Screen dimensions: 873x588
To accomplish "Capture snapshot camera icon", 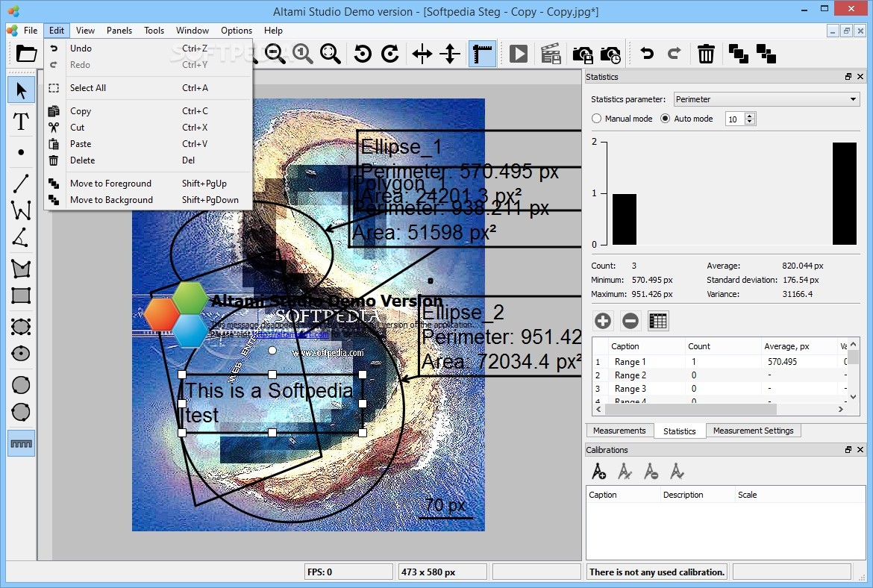I will click(582, 54).
